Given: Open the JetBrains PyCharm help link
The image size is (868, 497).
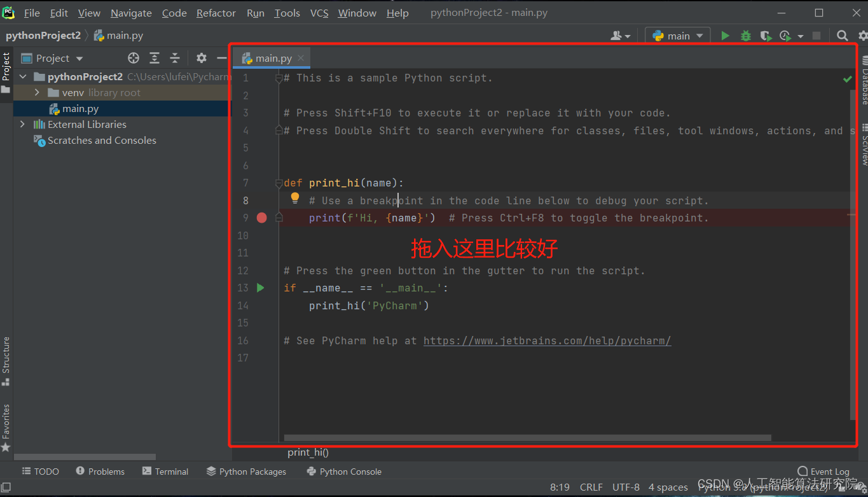Looking at the screenshot, I should click(547, 340).
